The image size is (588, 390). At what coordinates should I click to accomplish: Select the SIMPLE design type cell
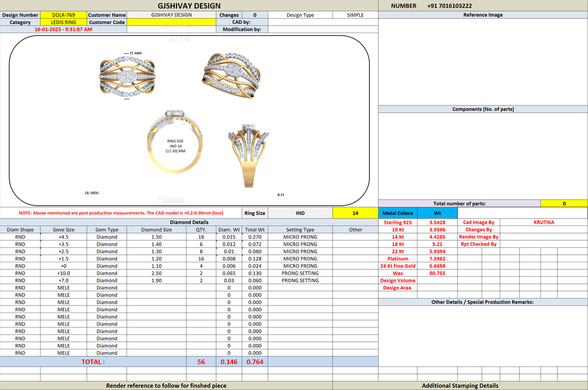point(355,15)
